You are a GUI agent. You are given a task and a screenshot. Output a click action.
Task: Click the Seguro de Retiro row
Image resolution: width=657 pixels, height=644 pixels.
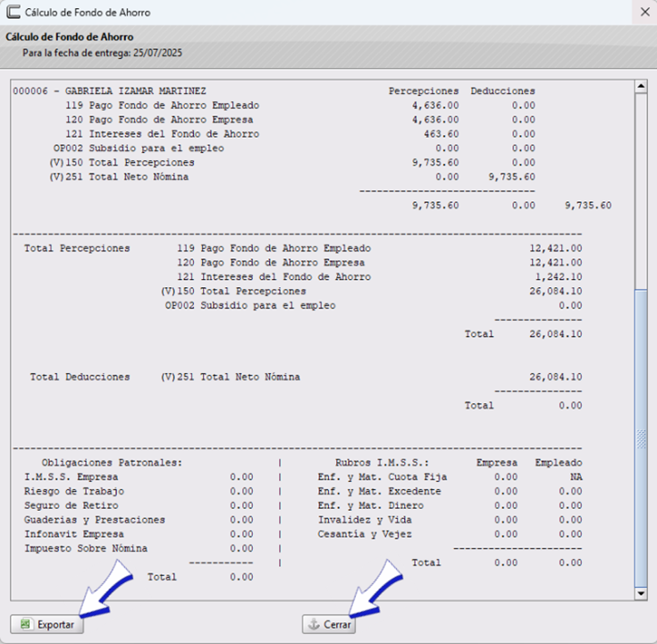point(139,505)
